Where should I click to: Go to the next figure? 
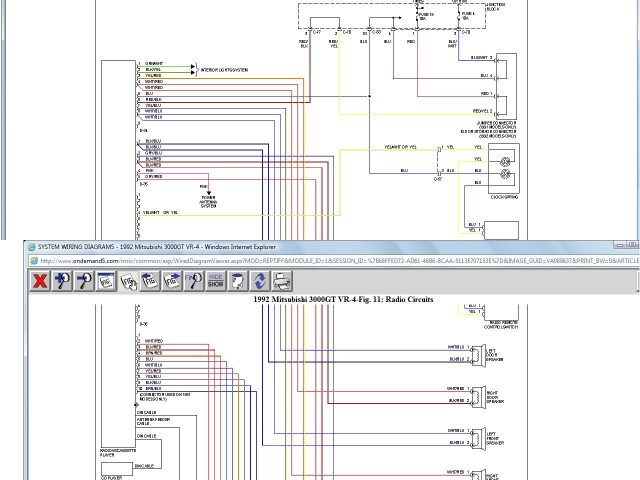point(172,281)
